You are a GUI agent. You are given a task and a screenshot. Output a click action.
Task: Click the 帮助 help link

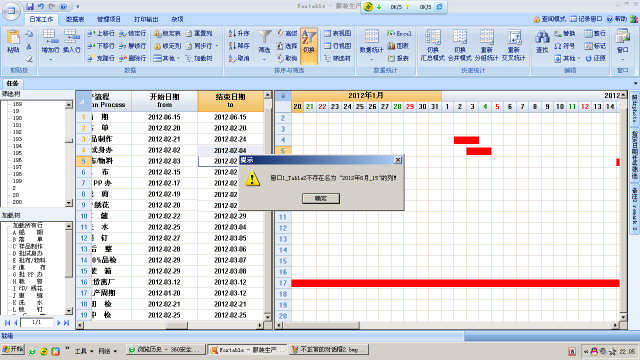(617, 19)
